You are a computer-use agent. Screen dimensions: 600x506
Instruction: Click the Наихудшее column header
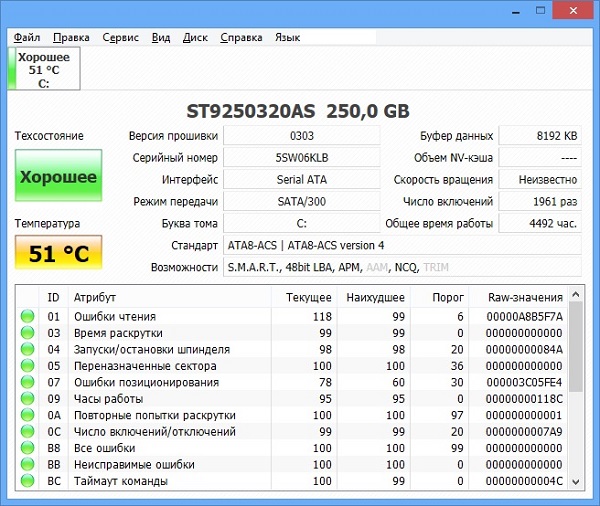click(374, 297)
